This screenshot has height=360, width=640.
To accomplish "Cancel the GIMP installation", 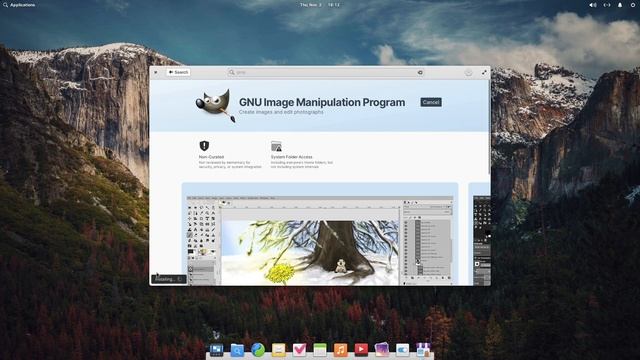I will pos(431,102).
